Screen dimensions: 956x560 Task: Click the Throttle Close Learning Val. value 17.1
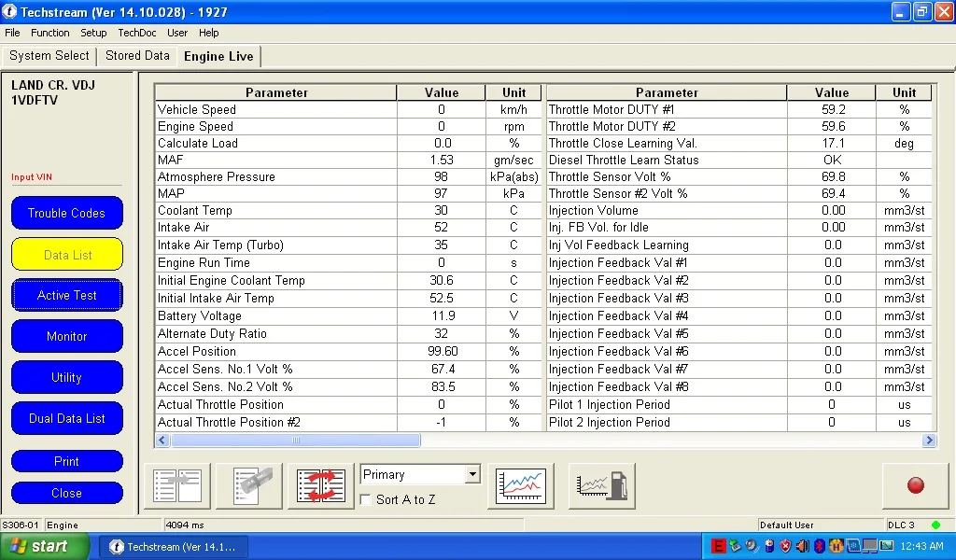tap(833, 143)
